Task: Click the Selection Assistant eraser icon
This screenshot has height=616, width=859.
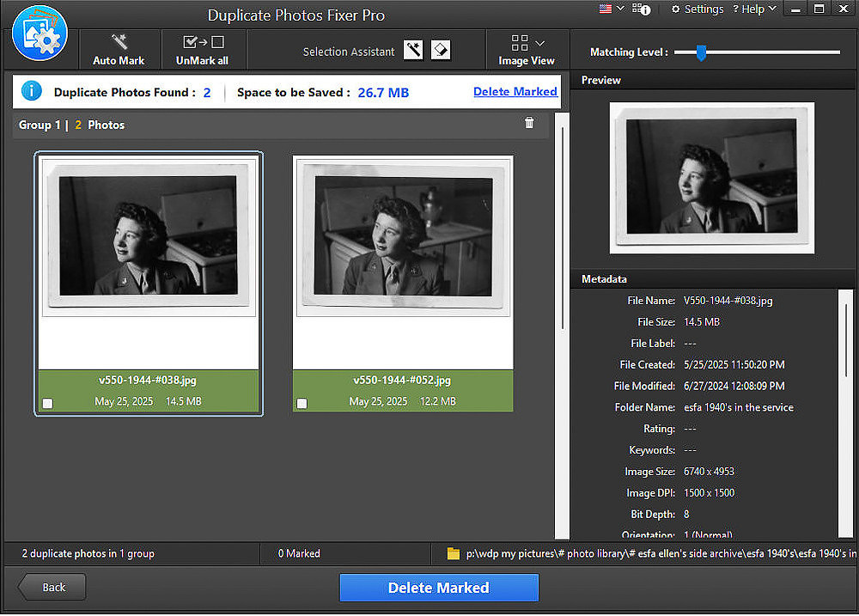Action: (441, 51)
